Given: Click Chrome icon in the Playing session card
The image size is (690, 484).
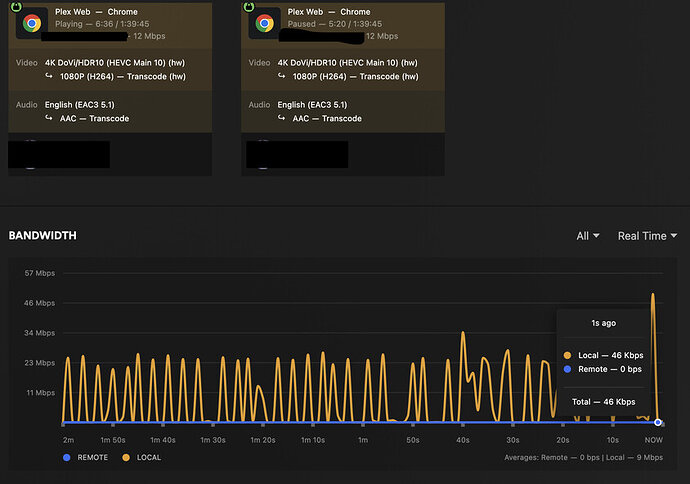Looking at the screenshot, I should coord(32,23).
